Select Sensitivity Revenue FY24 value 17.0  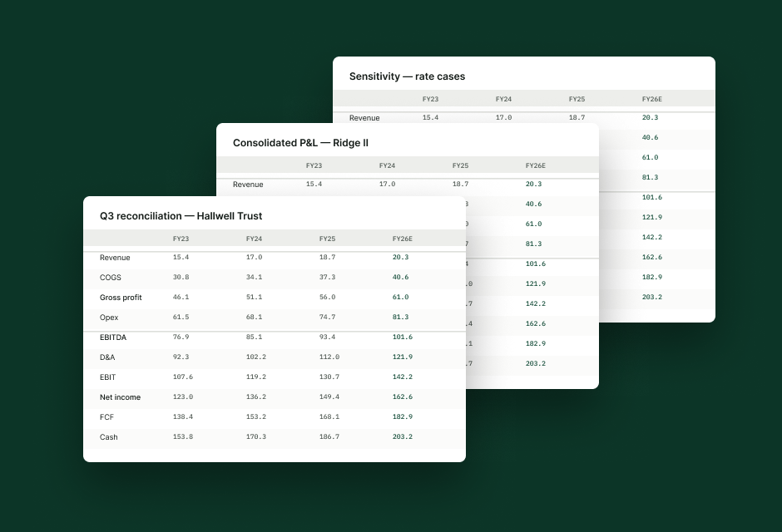click(x=503, y=117)
